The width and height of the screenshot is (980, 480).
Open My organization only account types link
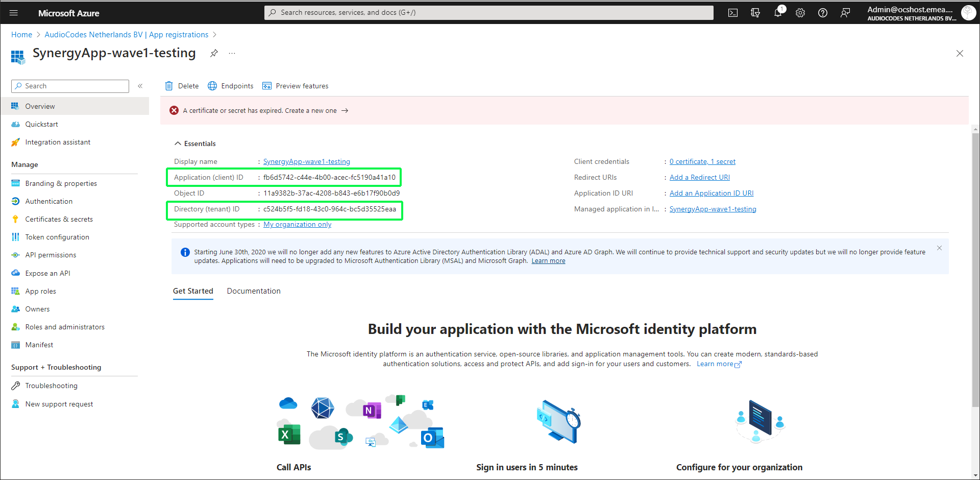[298, 224]
